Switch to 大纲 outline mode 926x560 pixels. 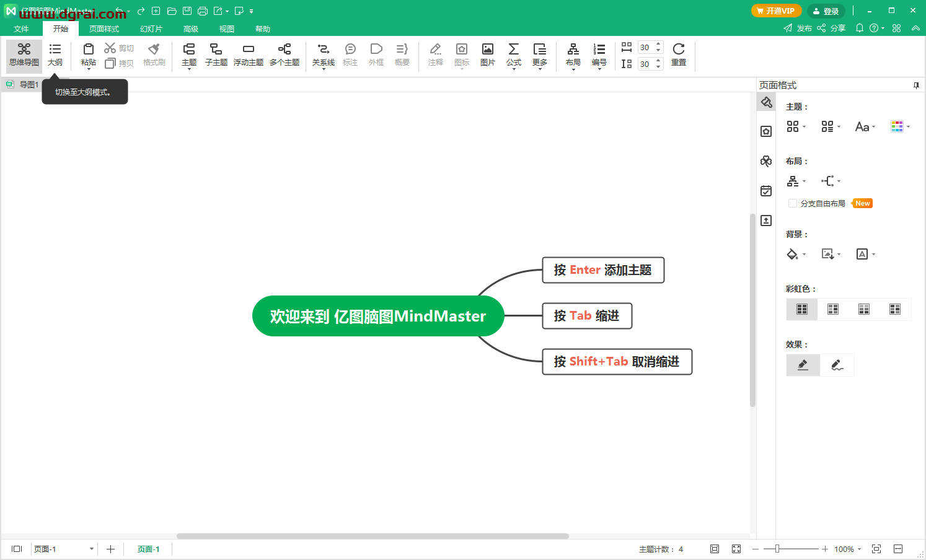point(55,55)
